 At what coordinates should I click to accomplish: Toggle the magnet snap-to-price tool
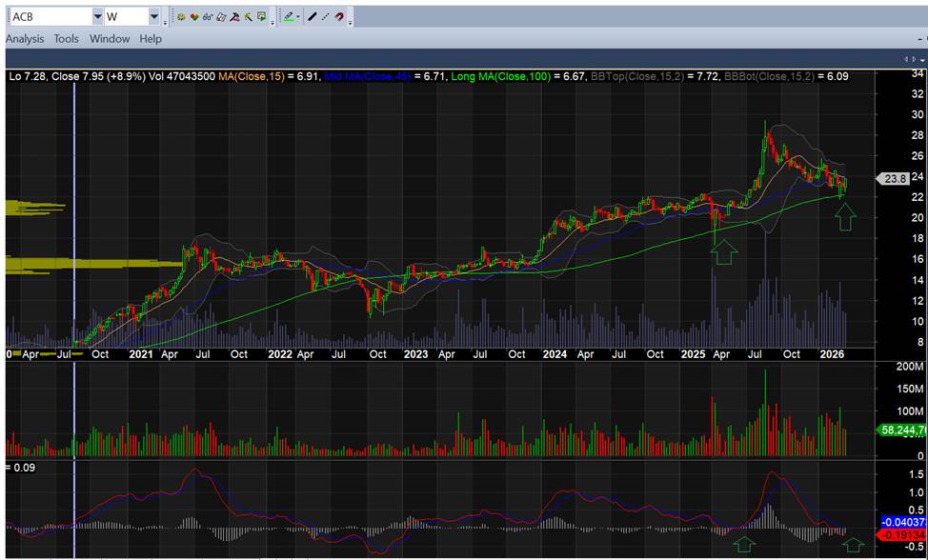point(339,17)
